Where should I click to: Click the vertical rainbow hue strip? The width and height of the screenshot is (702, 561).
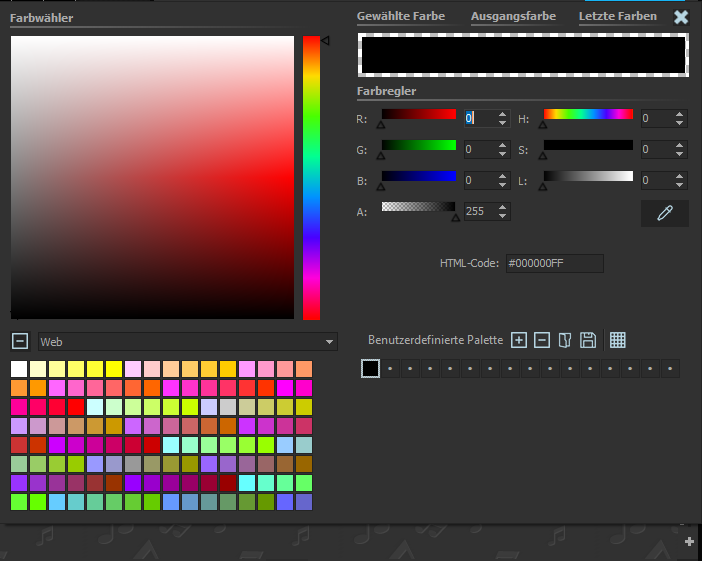pyautogui.click(x=311, y=178)
